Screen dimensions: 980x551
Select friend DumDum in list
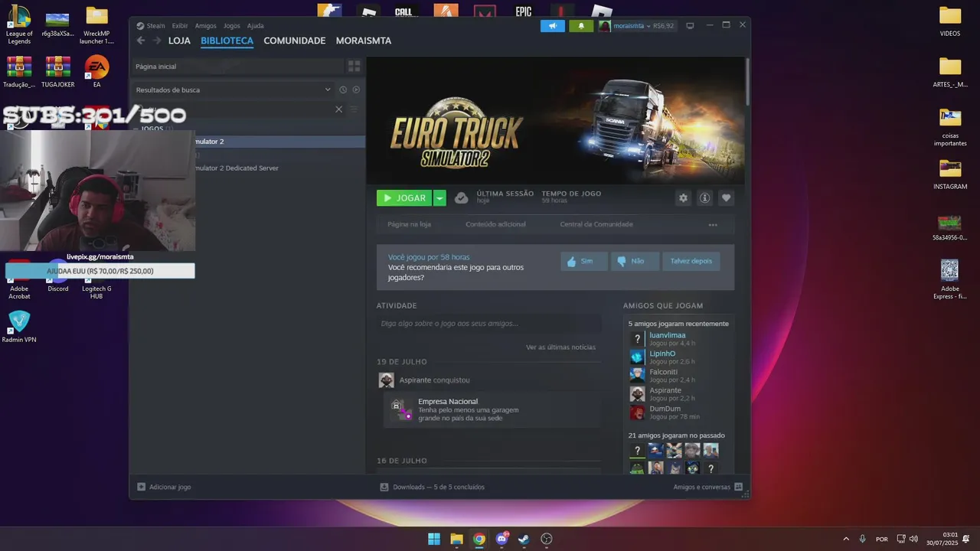(665, 409)
